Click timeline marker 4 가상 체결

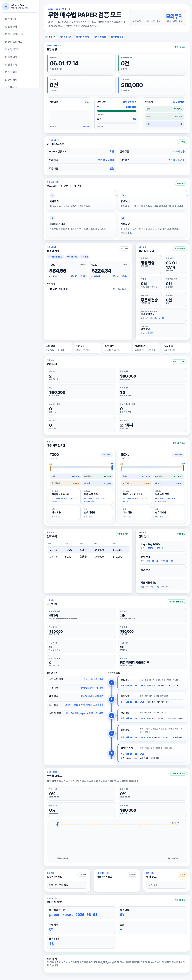tap(112, 733)
